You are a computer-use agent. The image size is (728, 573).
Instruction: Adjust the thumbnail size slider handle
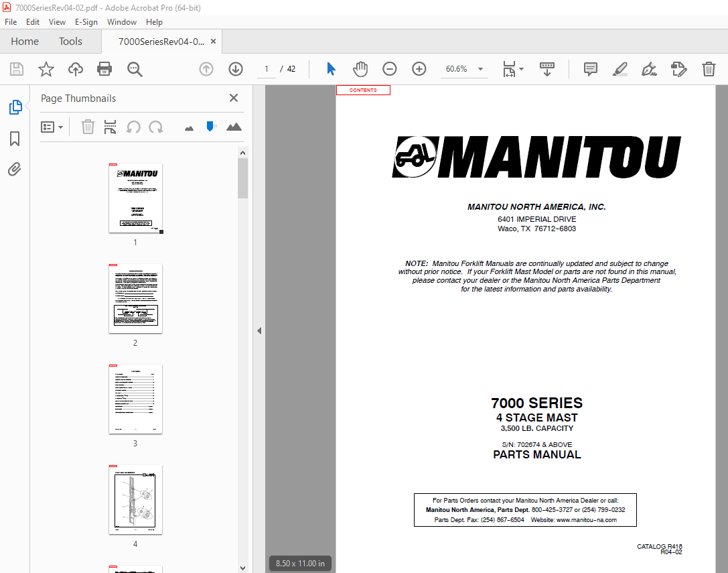[x=210, y=126]
